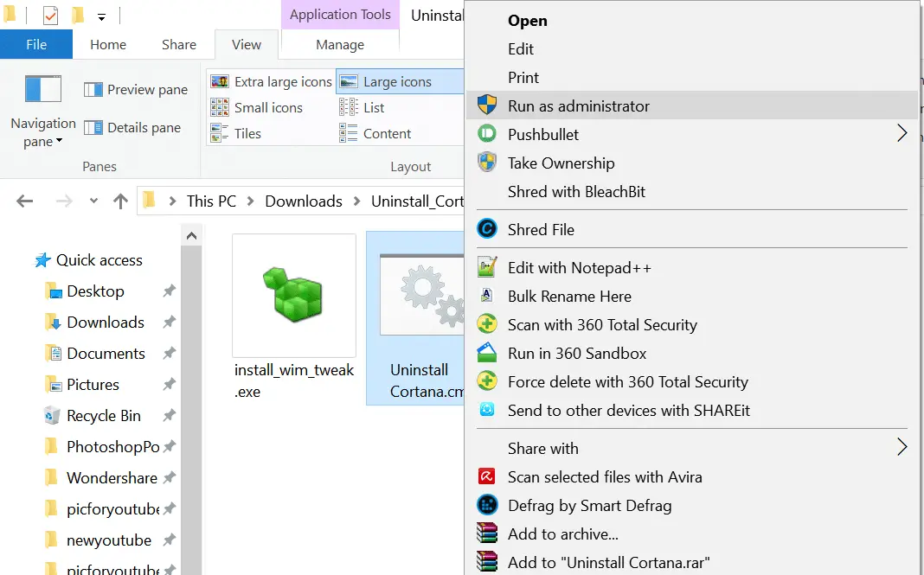Choose Open from the context menu
924x575 pixels.
(x=692, y=20)
